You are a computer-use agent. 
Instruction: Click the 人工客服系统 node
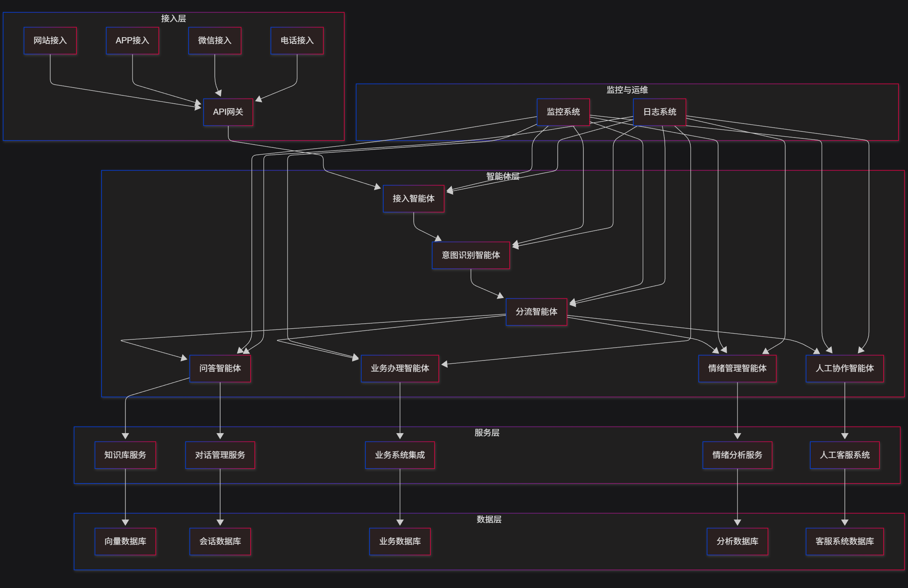tap(844, 455)
